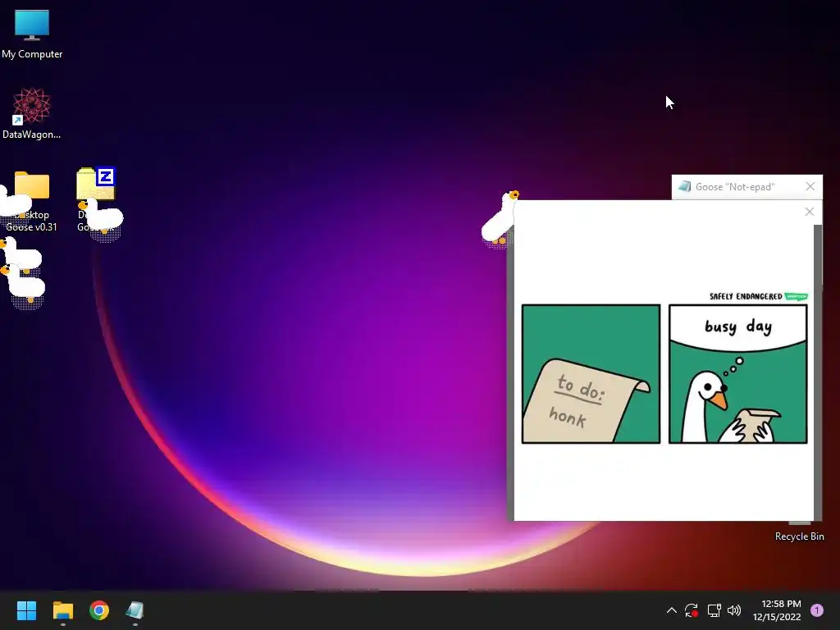
Task: Open File Explorer from the taskbar
Action: pos(62,610)
